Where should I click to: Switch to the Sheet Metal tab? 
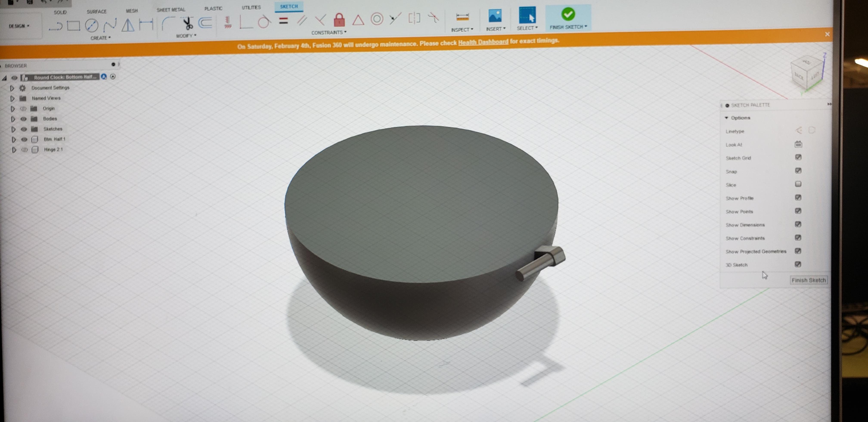pyautogui.click(x=170, y=10)
